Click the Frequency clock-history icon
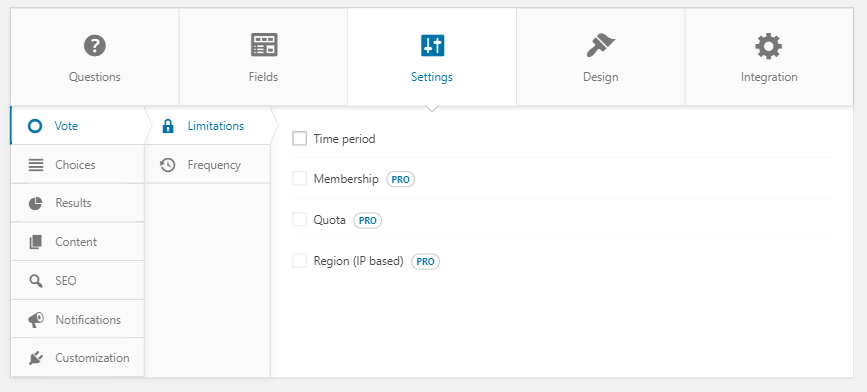The image size is (867, 392). (x=168, y=165)
